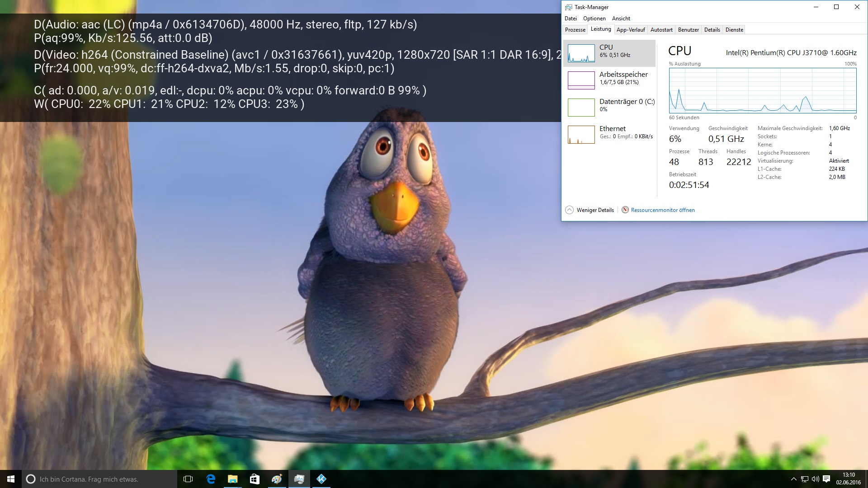Screen dimensions: 868x488
Task: Maximize the Task Manager window
Action: [836, 7]
